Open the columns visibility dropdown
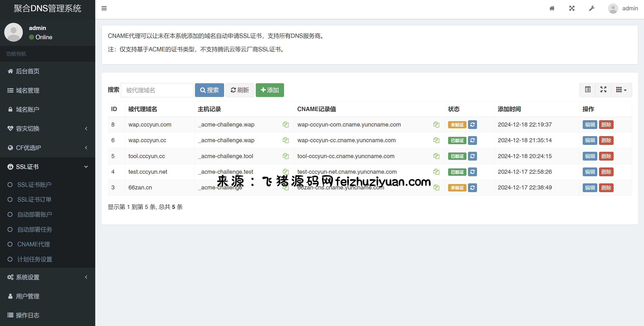 pos(621,90)
